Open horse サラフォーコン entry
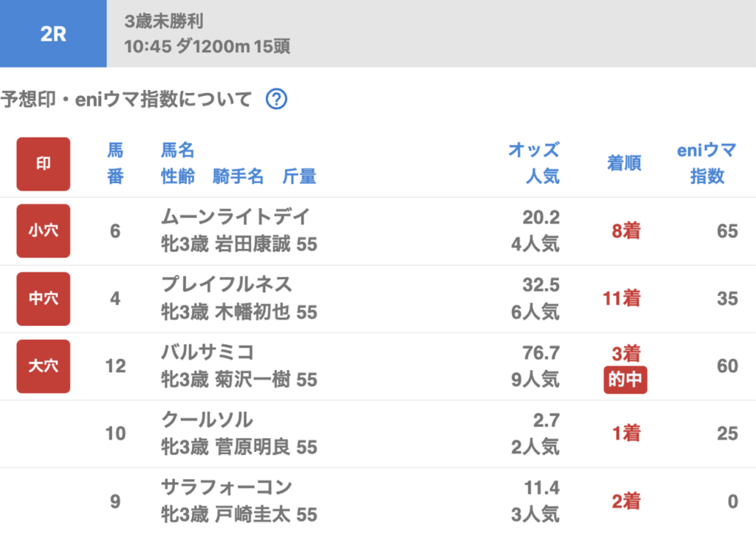The height and width of the screenshot is (534, 756). [x=227, y=487]
